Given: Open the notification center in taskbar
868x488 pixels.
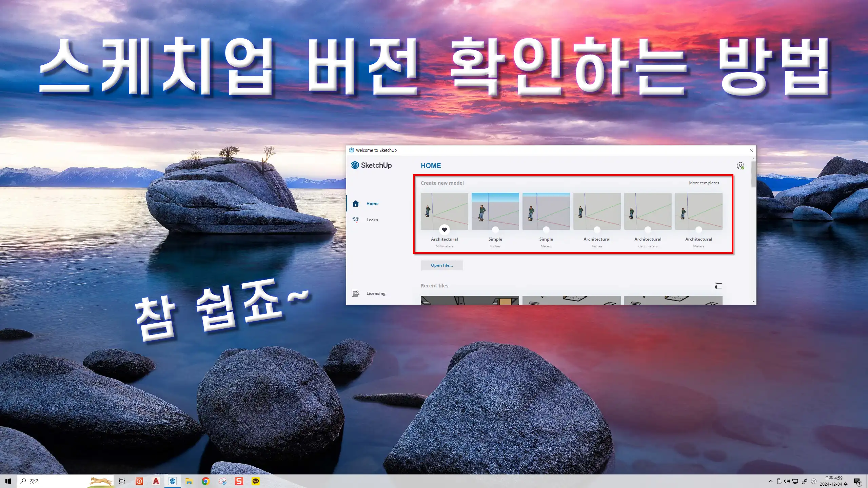Looking at the screenshot, I should coord(857,481).
